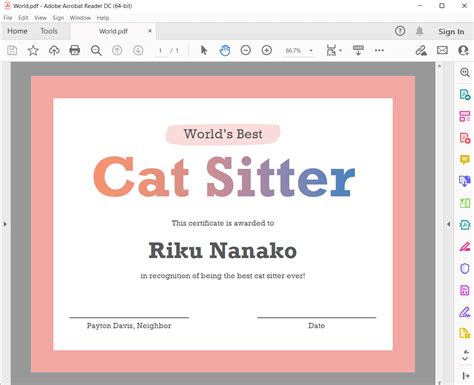Open the Organize Pages tool in sidebar
This screenshot has width=474, height=385.
[x=465, y=203]
